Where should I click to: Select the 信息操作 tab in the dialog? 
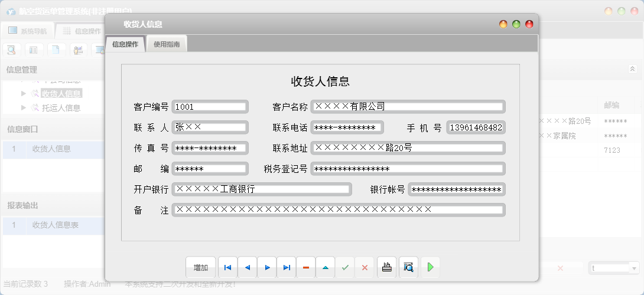125,44
